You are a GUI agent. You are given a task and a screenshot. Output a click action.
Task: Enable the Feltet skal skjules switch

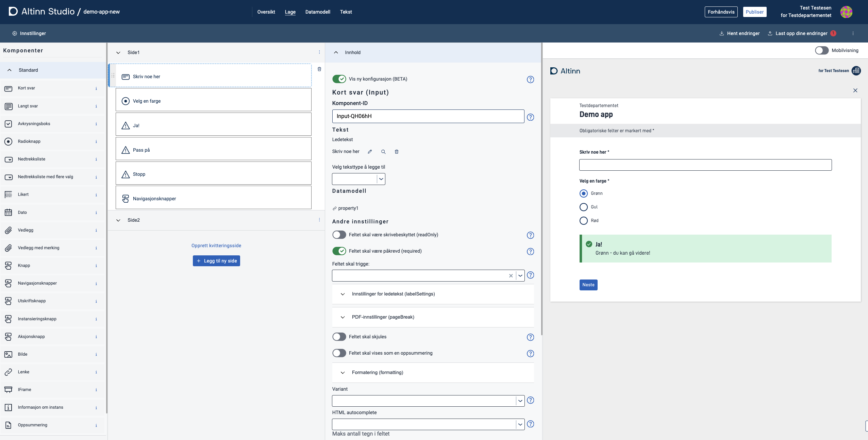339,337
